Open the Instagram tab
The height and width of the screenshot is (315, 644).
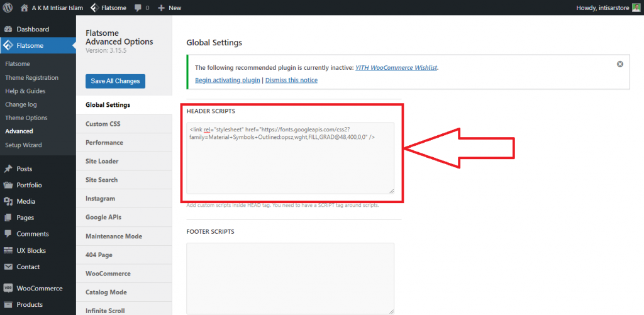pyautogui.click(x=124, y=198)
